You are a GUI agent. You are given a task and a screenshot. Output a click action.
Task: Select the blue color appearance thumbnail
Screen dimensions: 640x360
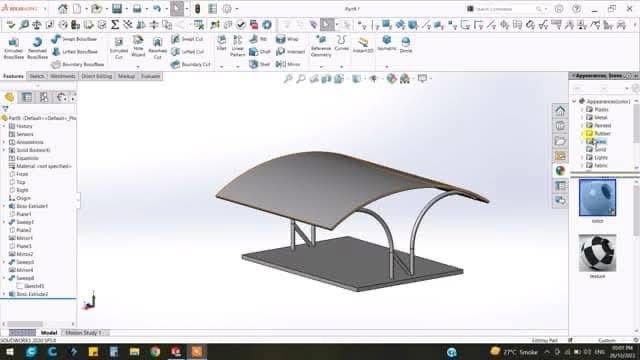[x=597, y=198]
